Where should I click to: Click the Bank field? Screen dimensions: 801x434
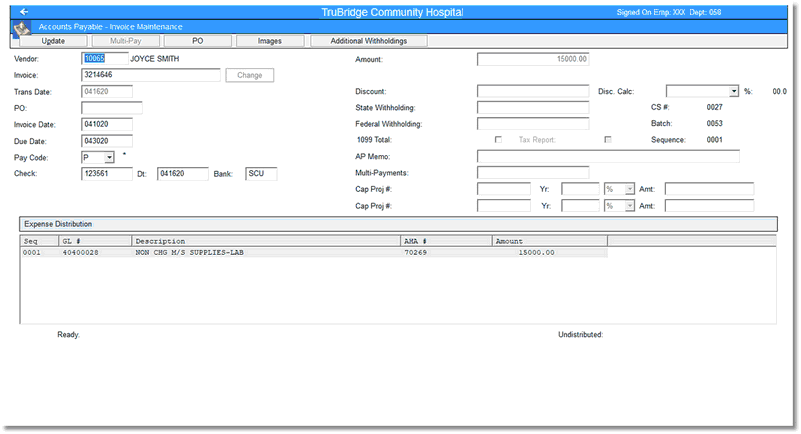pyautogui.click(x=261, y=174)
